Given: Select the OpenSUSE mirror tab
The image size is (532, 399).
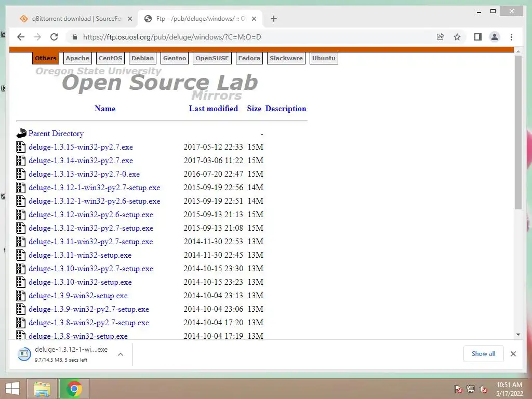Looking at the screenshot, I should (x=212, y=58).
